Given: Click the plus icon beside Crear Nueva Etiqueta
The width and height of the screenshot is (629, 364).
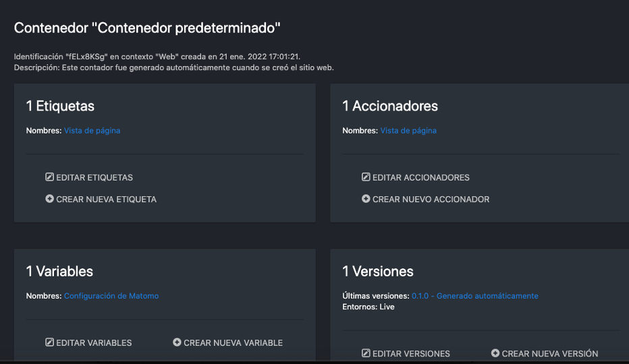Looking at the screenshot, I should tap(49, 198).
